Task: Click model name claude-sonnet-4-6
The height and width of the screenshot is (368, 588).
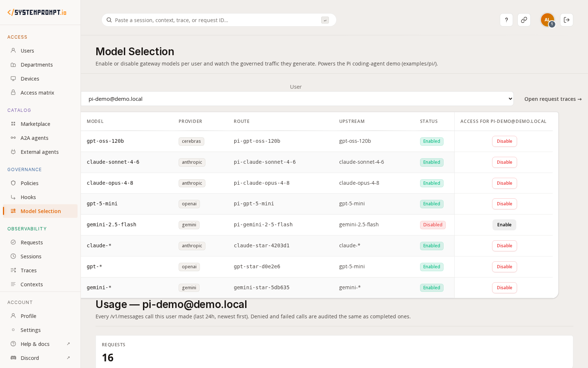Action: pyautogui.click(x=113, y=162)
